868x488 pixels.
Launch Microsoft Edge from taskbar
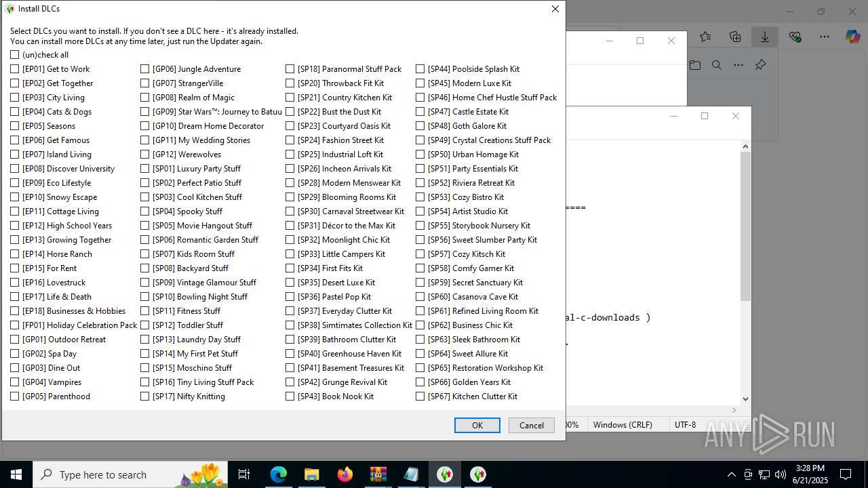click(279, 474)
